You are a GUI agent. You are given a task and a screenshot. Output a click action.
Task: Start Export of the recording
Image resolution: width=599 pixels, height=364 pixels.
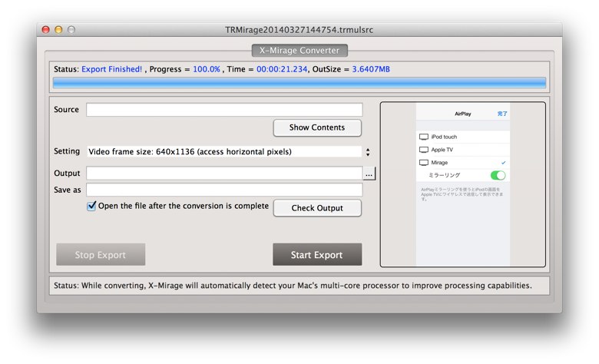point(317,255)
